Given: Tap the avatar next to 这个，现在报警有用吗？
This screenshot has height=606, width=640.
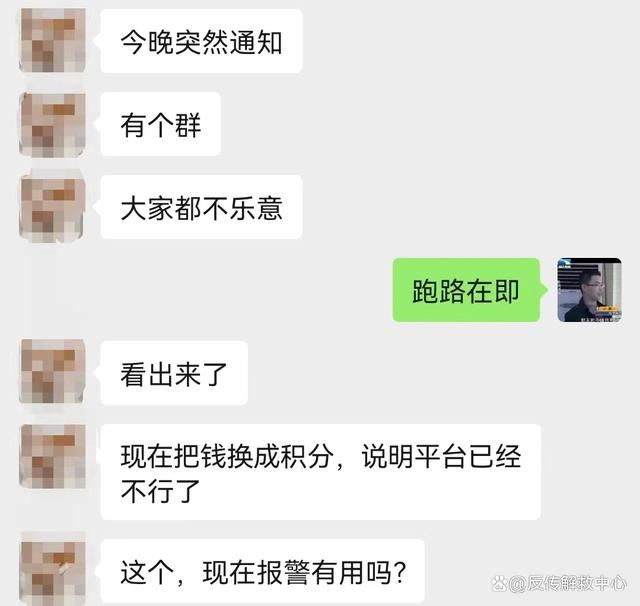Looking at the screenshot, I should [x=53, y=570].
